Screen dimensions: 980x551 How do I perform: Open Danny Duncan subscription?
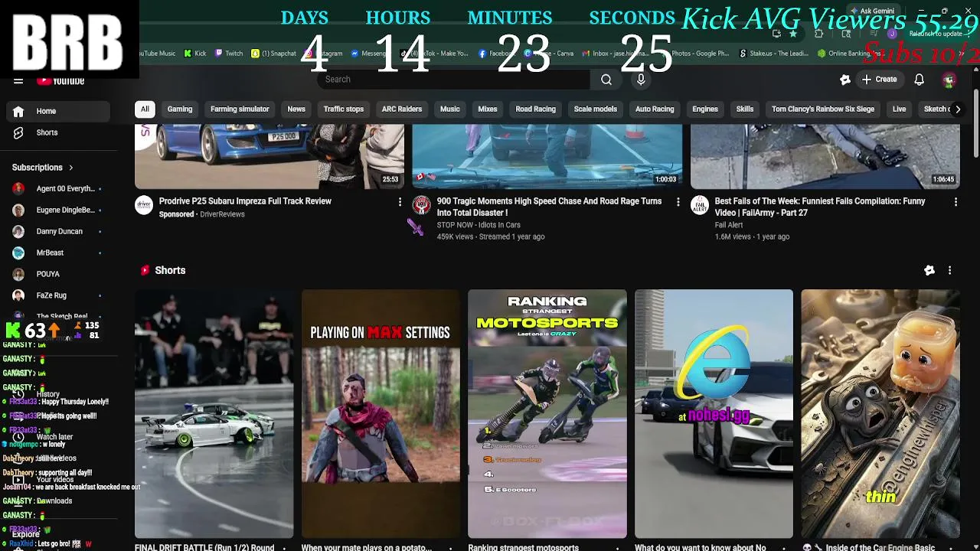click(58, 231)
